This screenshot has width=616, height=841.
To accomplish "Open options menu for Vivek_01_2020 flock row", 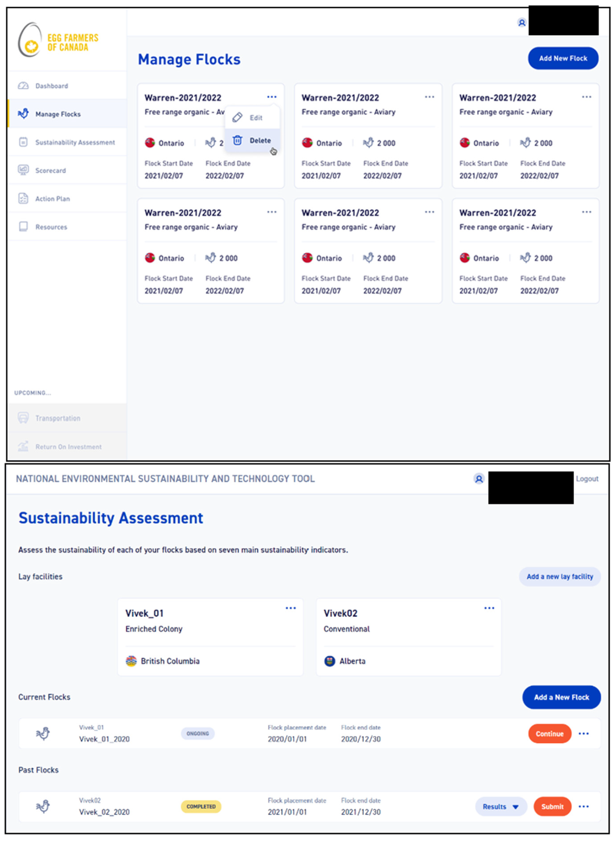I will coord(583,734).
